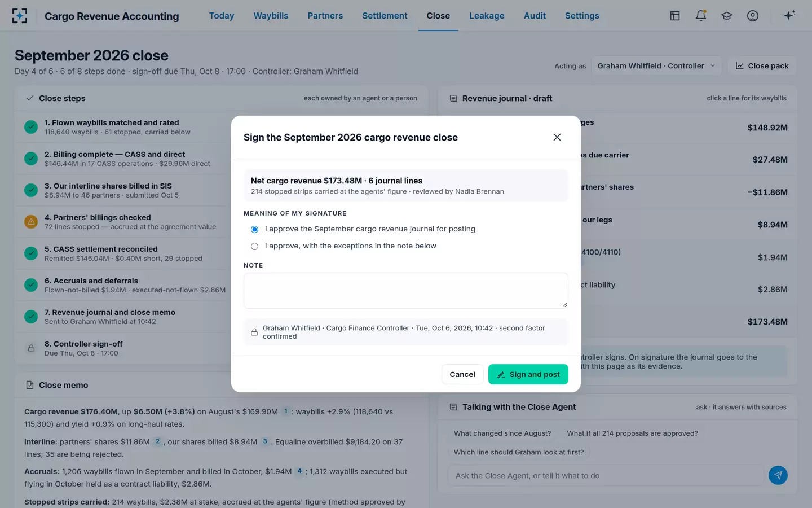The width and height of the screenshot is (812, 508).
Task: Click the lock icon in signer identity line
Action: (x=254, y=332)
